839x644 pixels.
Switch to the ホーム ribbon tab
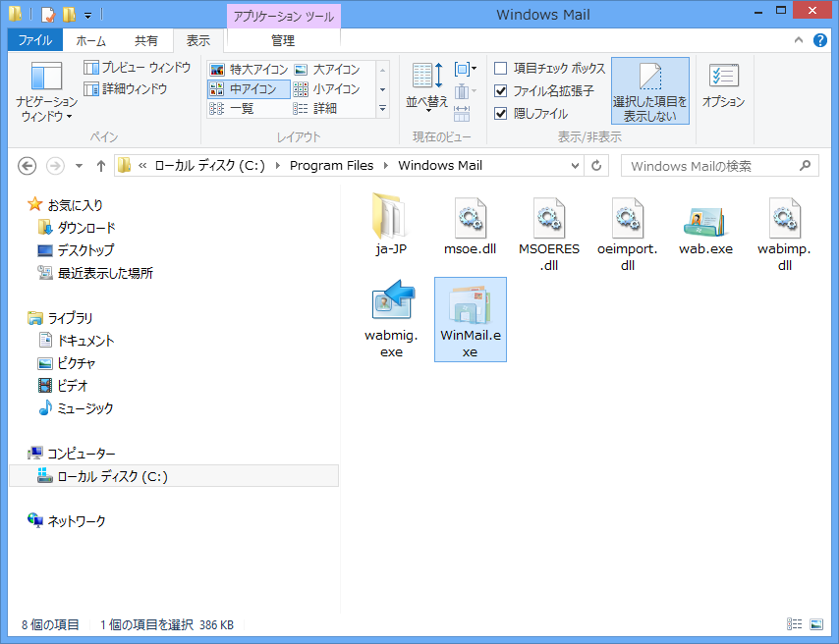coord(90,40)
